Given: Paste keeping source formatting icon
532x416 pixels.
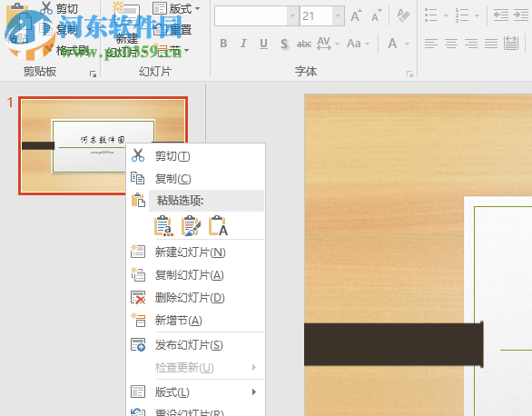Looking at the screenshot, I should click(191, 225).
